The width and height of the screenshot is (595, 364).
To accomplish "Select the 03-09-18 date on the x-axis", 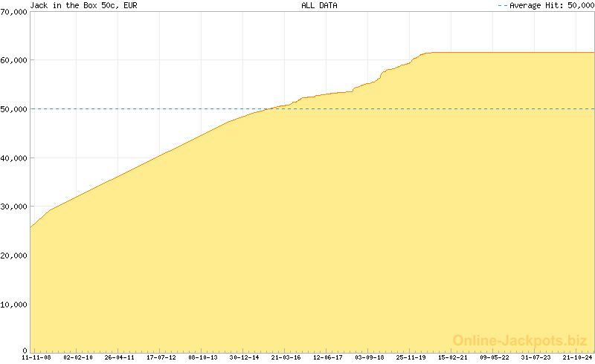I will (370, 357).
